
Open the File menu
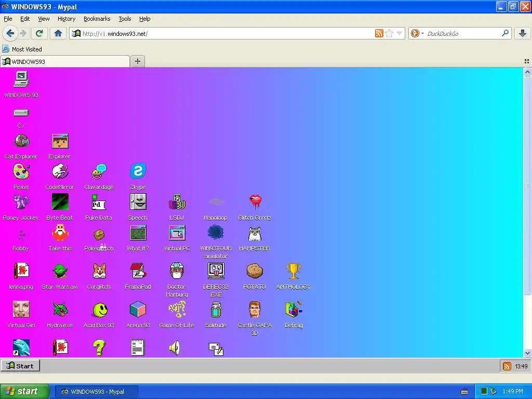8,19
